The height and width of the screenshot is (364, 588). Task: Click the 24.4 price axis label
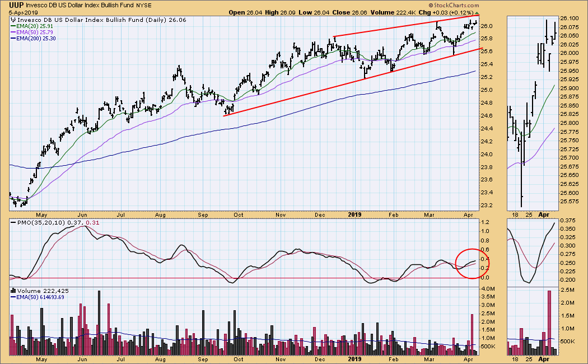pyautogui.click(x=486, y=129)
